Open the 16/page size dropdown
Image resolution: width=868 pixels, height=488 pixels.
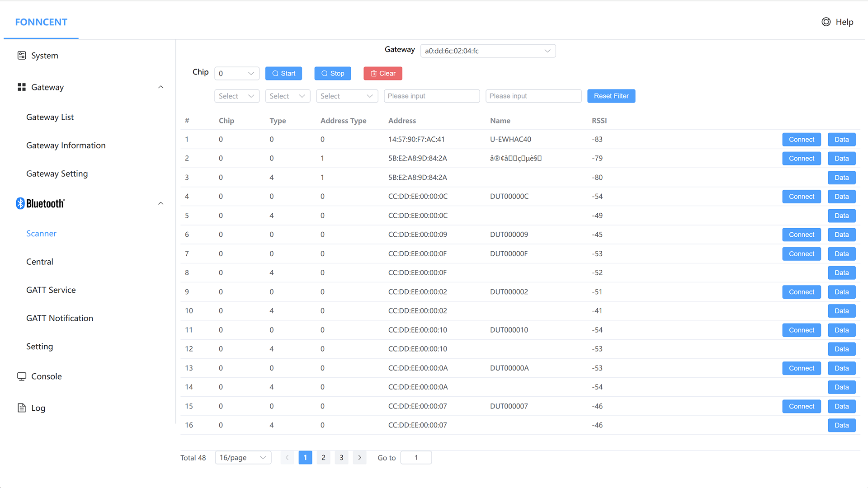(x=243, y=458)
